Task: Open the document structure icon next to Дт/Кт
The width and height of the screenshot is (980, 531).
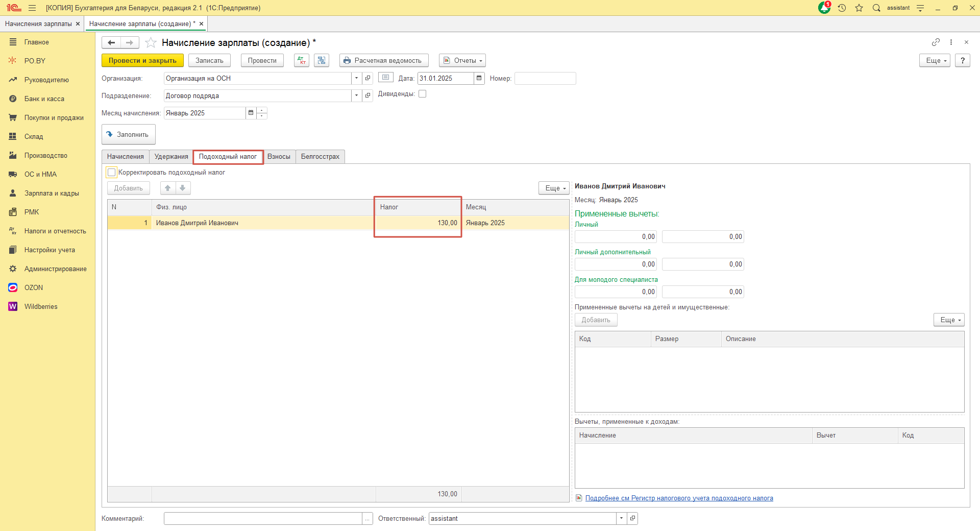Action: (322, 60)
